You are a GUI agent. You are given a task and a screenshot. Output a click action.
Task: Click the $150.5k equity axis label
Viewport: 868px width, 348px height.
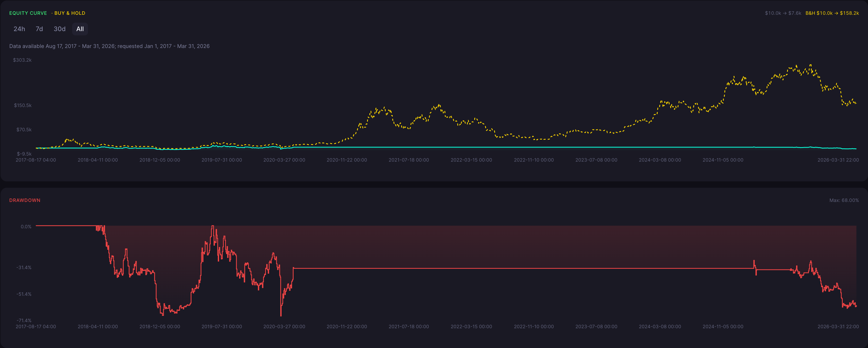[x=23, y=105]
